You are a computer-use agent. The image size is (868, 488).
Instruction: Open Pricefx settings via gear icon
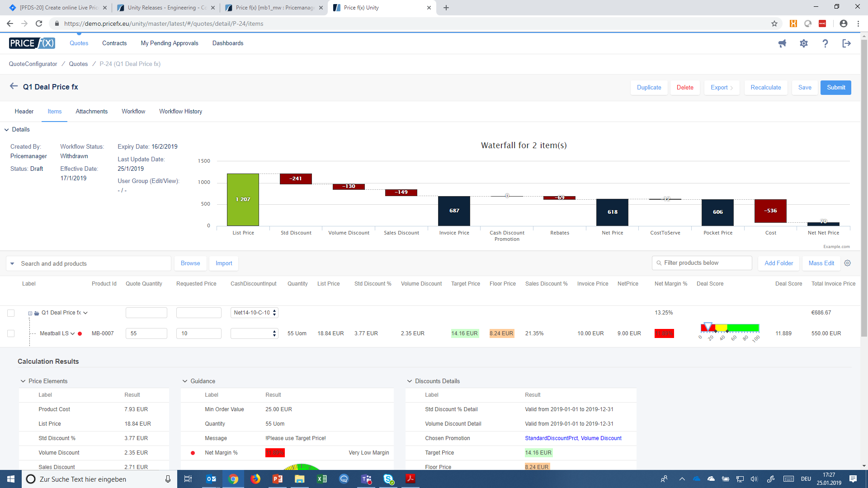pos(804,43)
